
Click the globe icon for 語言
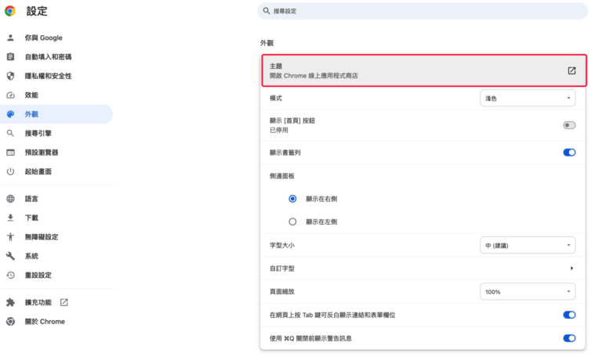coord(10,199)
